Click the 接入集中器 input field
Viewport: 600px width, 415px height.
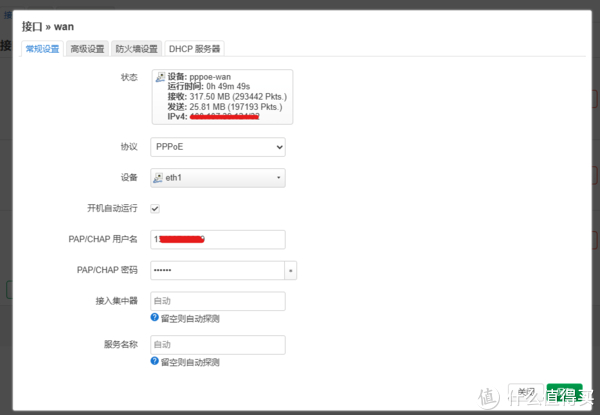pyautogui.click(x=218, y=301)
